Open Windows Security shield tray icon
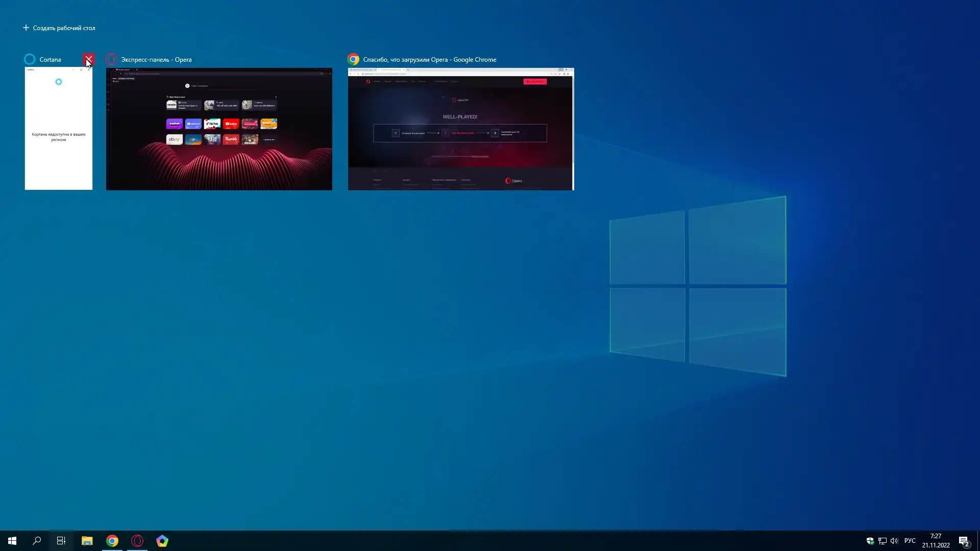The image size is (980, 551). click(870, 541)
